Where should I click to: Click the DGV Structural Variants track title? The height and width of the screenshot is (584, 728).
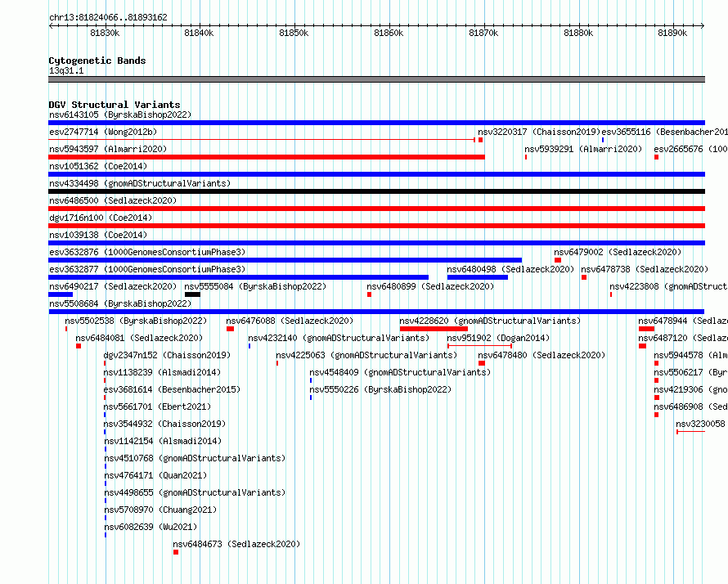[x=115, y=105]
